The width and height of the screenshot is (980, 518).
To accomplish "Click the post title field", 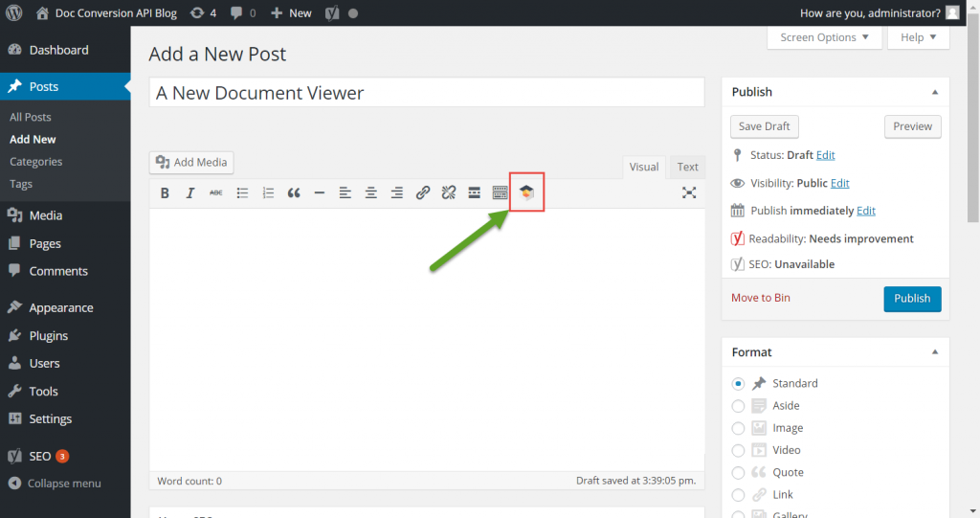I will tap(427, 93).
